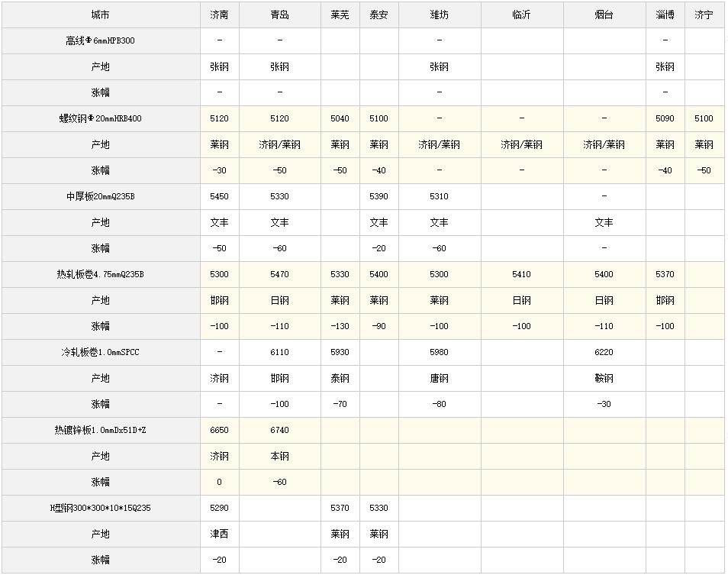The height and width of the screenshot is (575, 728).
Task: Select the 冷轧板卷1.0mmSPCC row label
Action: 101,353
